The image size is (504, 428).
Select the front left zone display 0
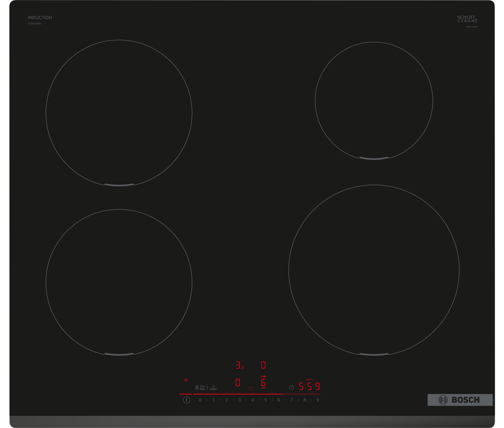point(238,382)
